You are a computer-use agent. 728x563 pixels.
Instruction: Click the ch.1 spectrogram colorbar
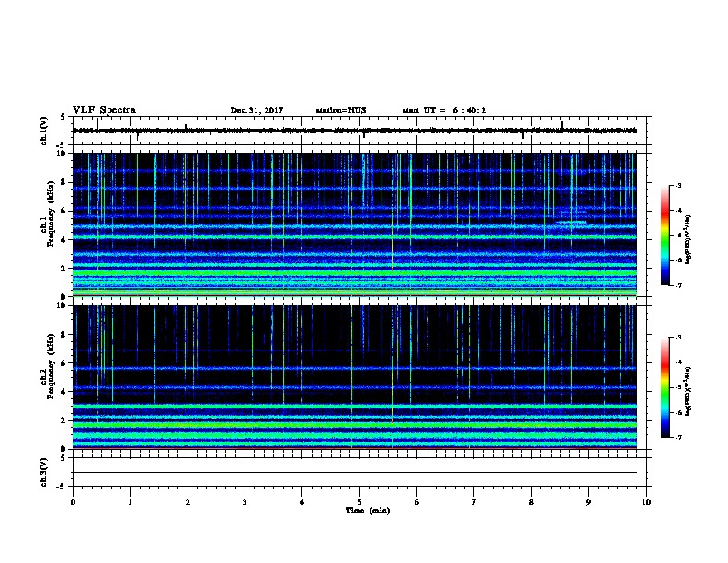(665, 236)
